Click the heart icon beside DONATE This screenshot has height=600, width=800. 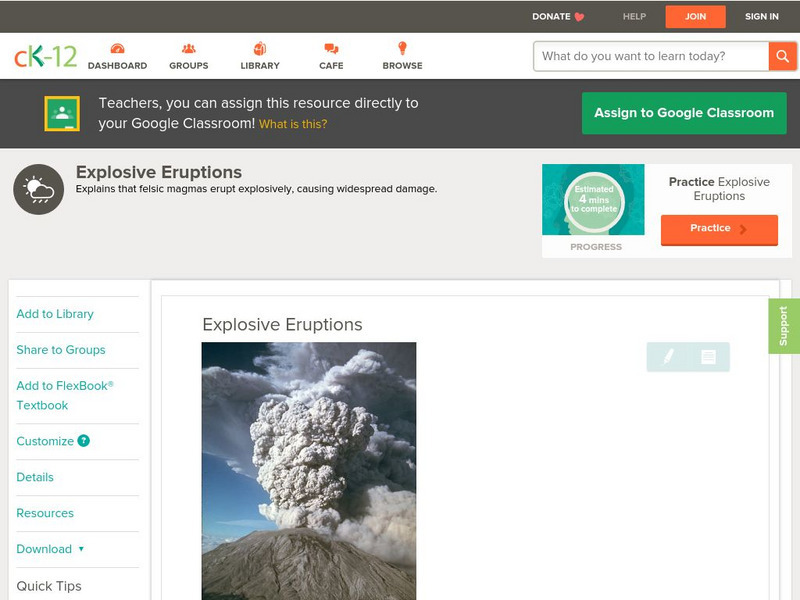click(578, 16)
